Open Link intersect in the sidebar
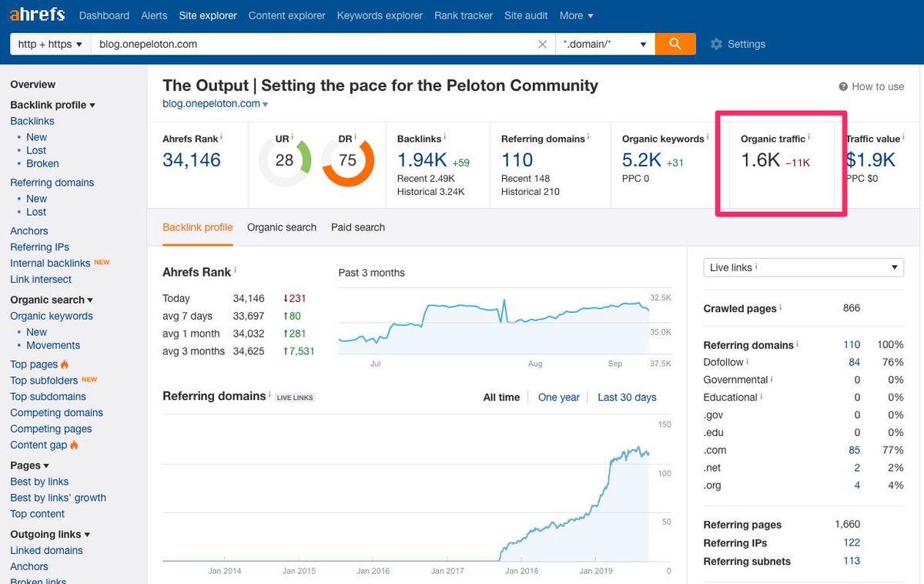This screenshot has height=584, width=924. click(x=41, y=280)
